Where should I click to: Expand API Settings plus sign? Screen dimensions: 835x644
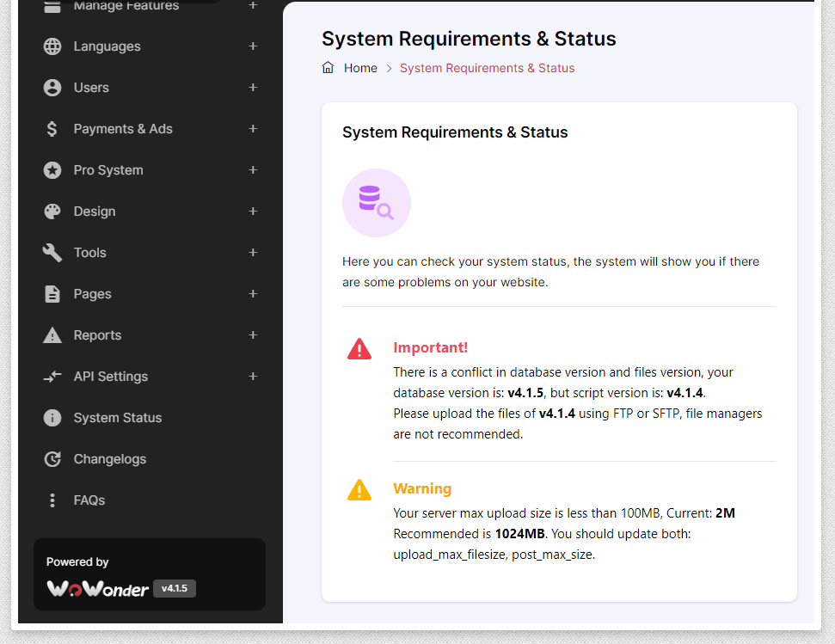(253, 377)
